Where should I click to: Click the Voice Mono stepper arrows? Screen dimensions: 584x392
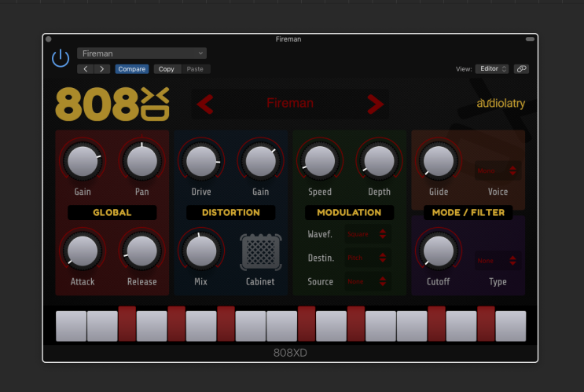pyautogui.click(x=512, y=170)
